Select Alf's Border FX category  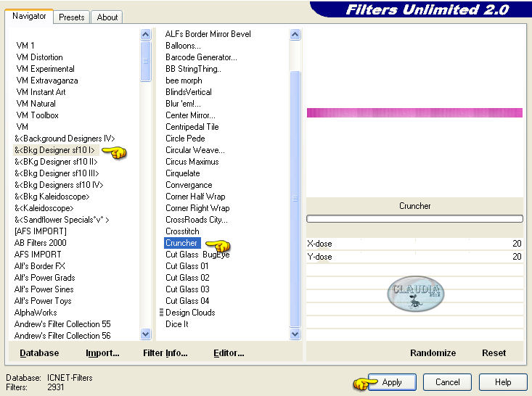(x=39, y=265)
